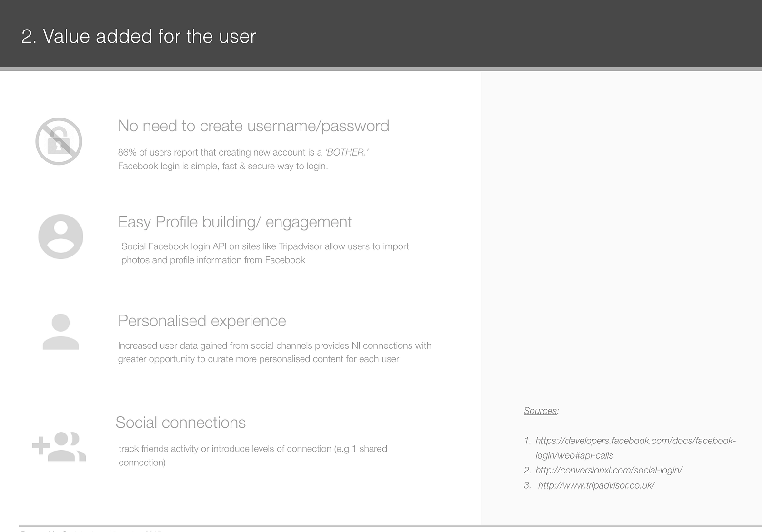Open the conversionxl.com social-login link

[x=609, y=471]
